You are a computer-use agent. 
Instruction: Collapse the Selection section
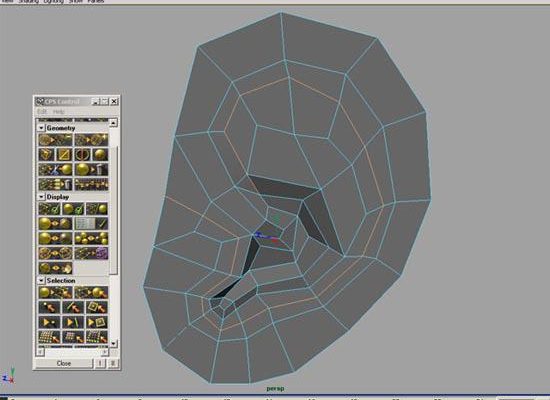(x=41, y=280)
